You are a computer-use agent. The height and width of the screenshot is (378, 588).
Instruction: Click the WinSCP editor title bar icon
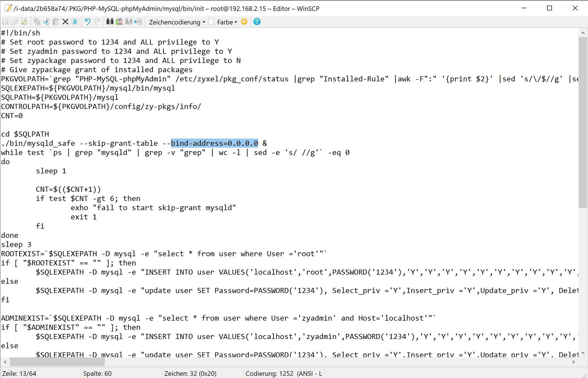point(8,8)
